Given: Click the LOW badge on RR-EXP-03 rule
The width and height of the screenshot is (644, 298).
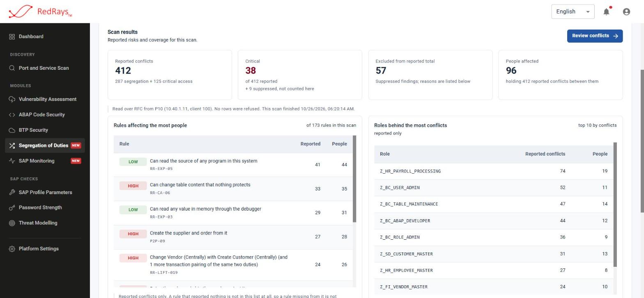Looking at the screenshot, I should tap(133, 210).
